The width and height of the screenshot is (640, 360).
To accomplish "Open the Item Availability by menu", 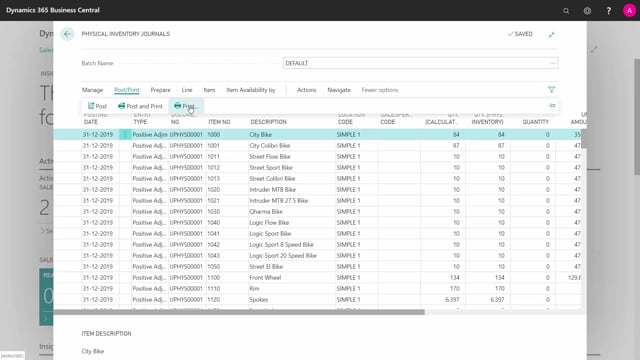I will tap(251, 90).
